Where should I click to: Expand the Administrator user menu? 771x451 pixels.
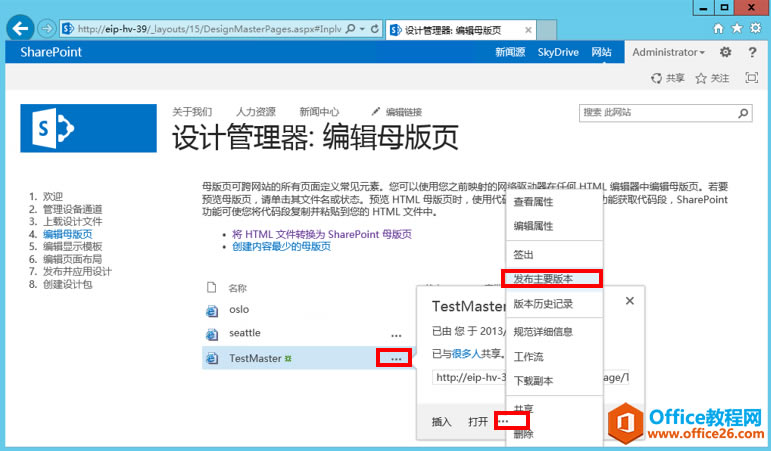[668, 52]
